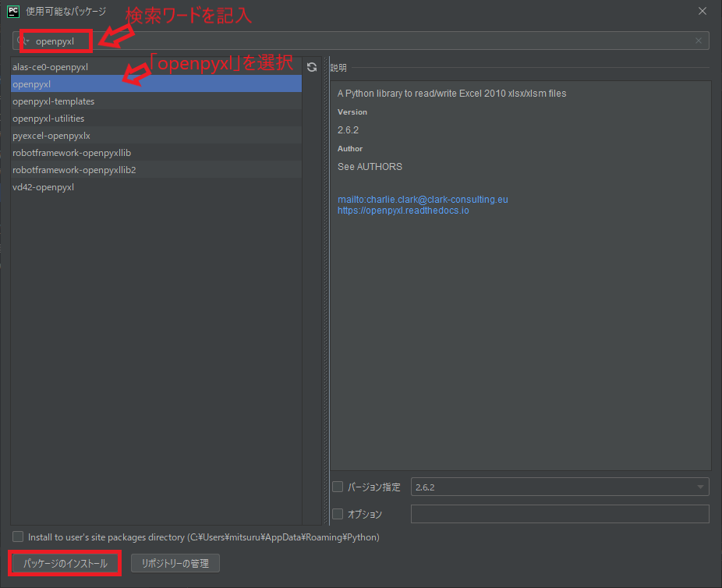Click the Version label in description
Image resolution: width=722 pixels, height=588 pixels.
coord(352,112)
